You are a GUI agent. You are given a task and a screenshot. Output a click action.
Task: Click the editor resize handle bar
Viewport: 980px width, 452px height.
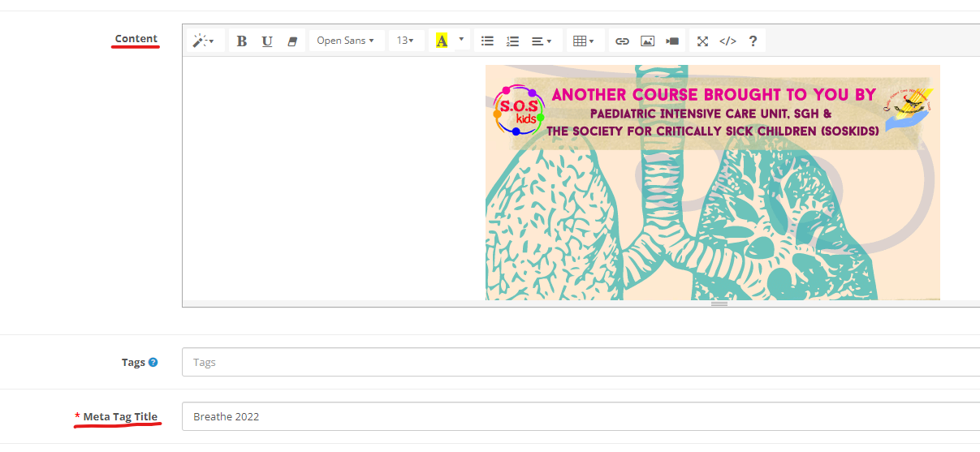coord(581,303)
